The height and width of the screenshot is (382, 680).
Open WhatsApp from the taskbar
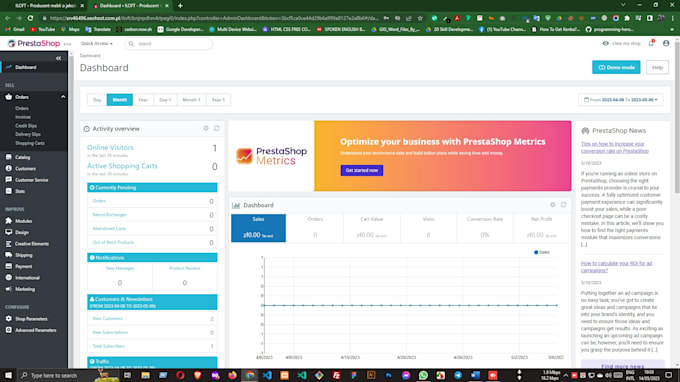(x=423, y=375)
